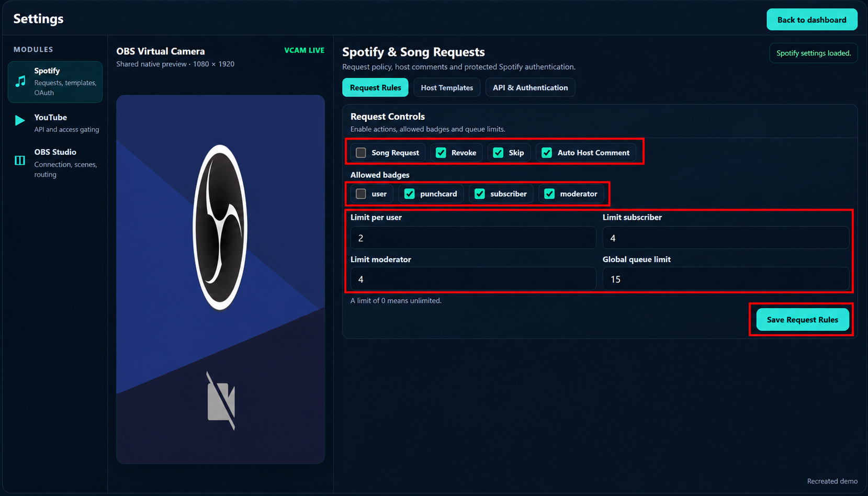Uncheck the moderator badge checkbox
This screenshot has height=496, width=868.
click(x=549, y=194)
